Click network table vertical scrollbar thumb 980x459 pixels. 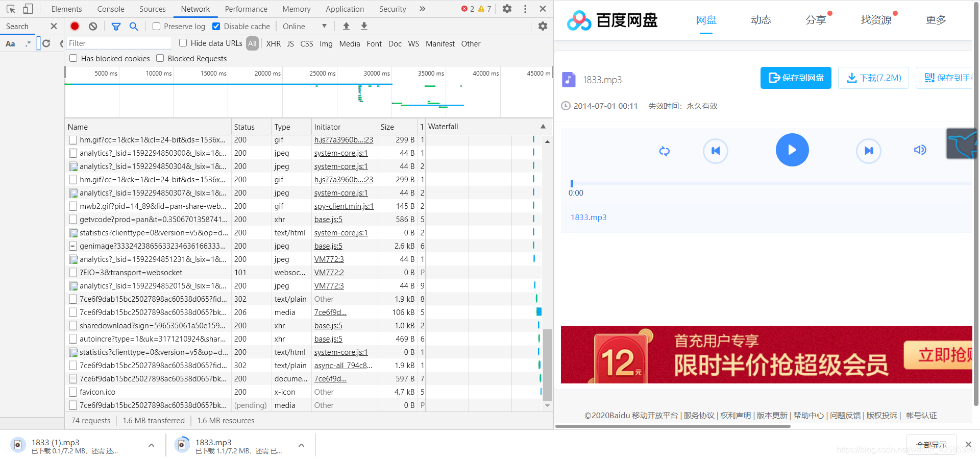click(547, 365)
